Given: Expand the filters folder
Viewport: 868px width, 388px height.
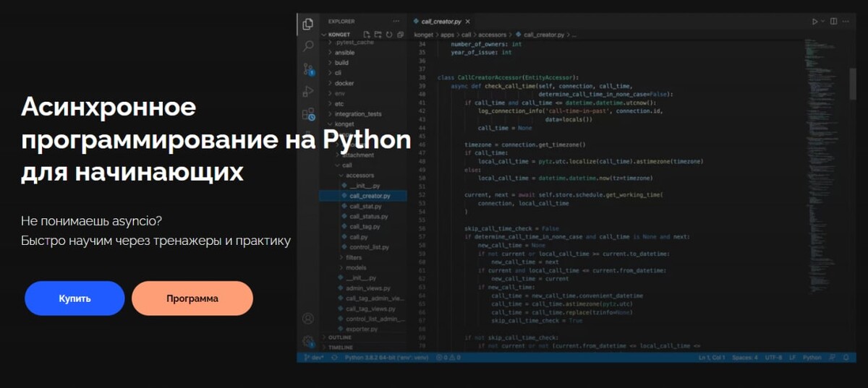Looking at the screenshot, I should pos(354,257).
